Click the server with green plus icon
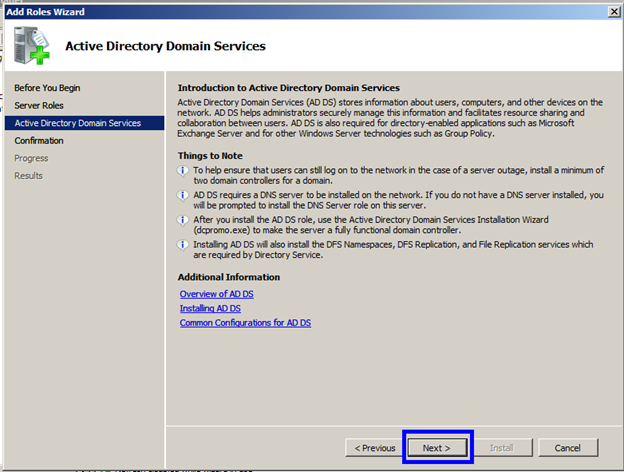 point(32,45)
